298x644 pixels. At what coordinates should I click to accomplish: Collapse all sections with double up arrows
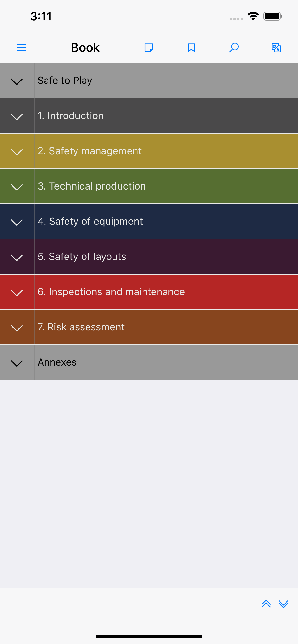pyautogui.click(x=266, y=604)
